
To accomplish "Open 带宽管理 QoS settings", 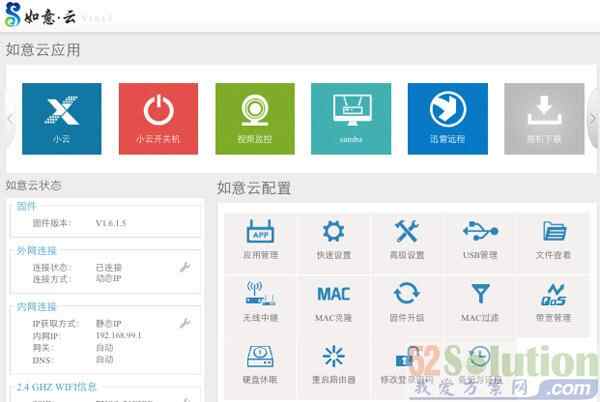I will (x=554, y=303).
